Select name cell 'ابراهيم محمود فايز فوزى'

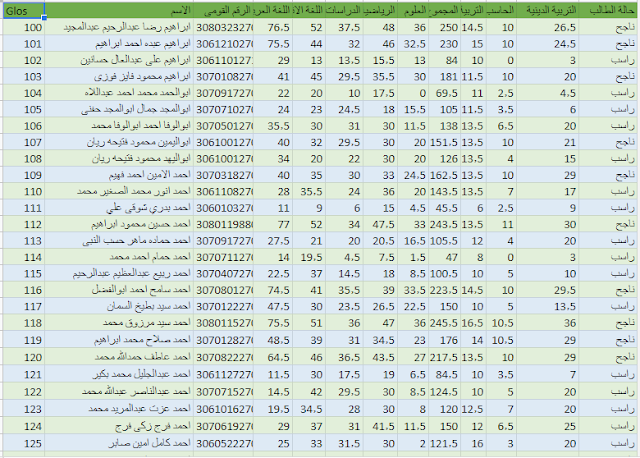[x=119, y=76]
